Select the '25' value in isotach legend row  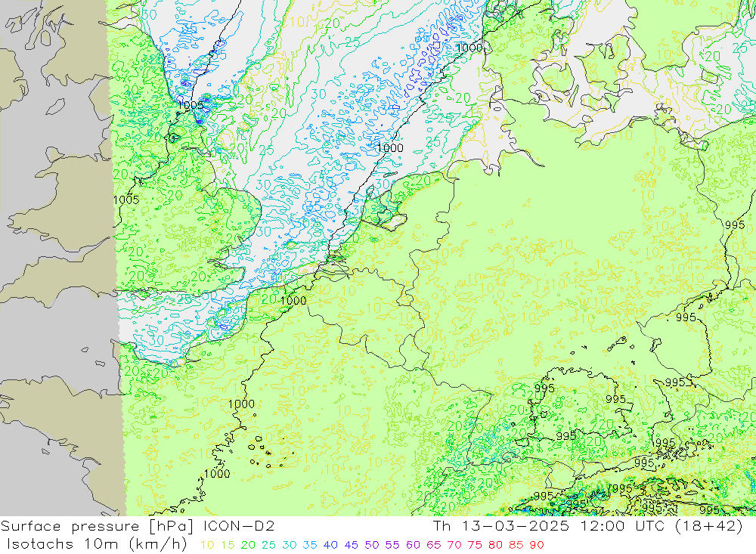(269, 546)
